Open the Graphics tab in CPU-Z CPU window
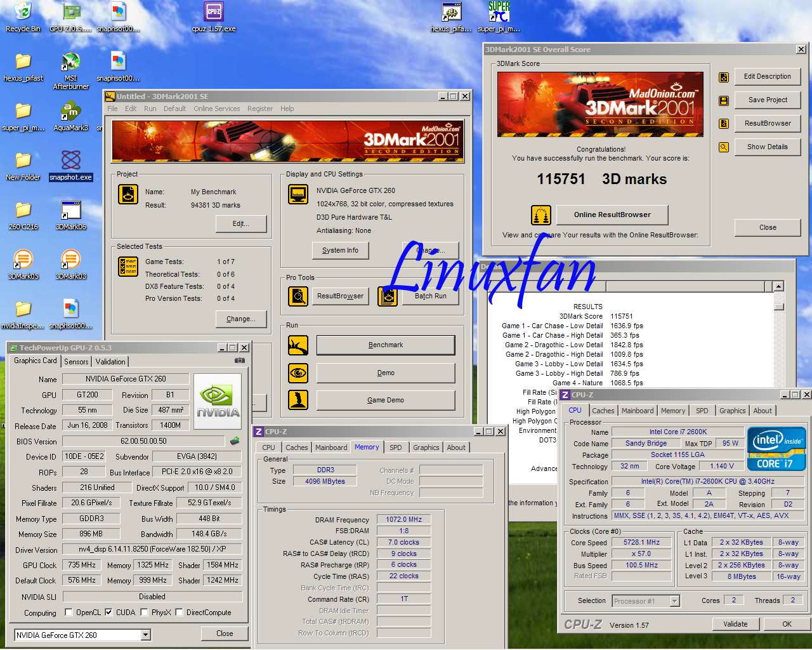812x650 pixels. click(733, 411)
